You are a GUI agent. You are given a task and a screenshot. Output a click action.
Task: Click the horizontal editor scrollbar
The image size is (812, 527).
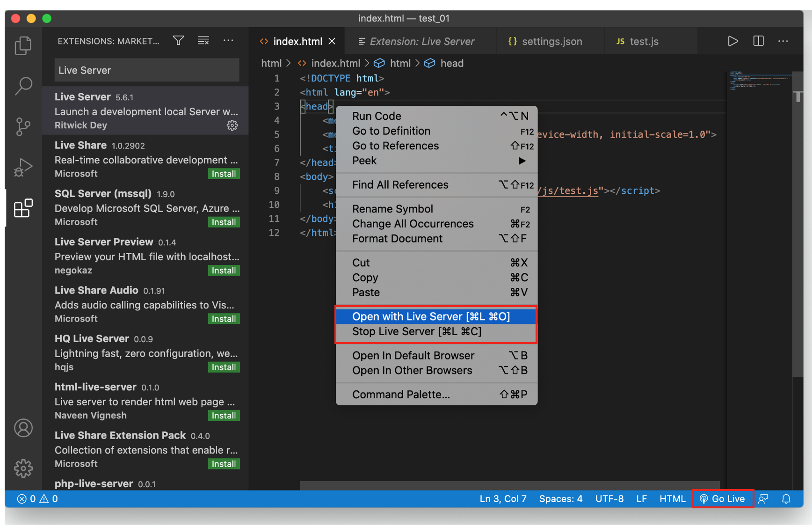pos(509,485)
